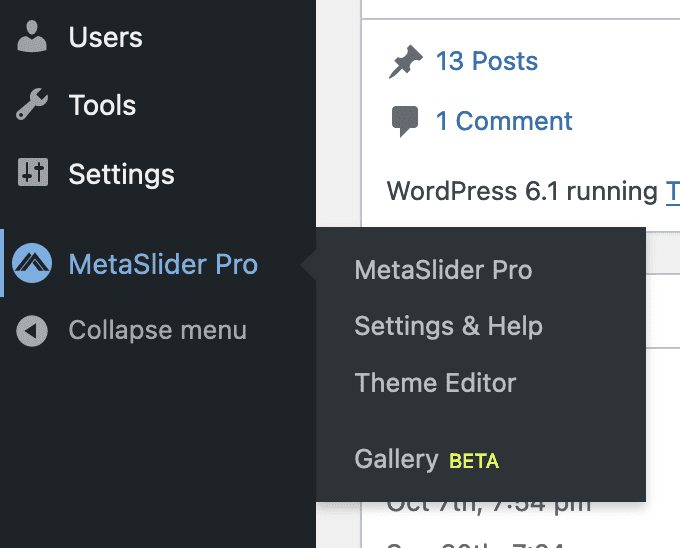
Task: Click the pushpin icon beside 13 Posts
Action: [x=405, y=62]
